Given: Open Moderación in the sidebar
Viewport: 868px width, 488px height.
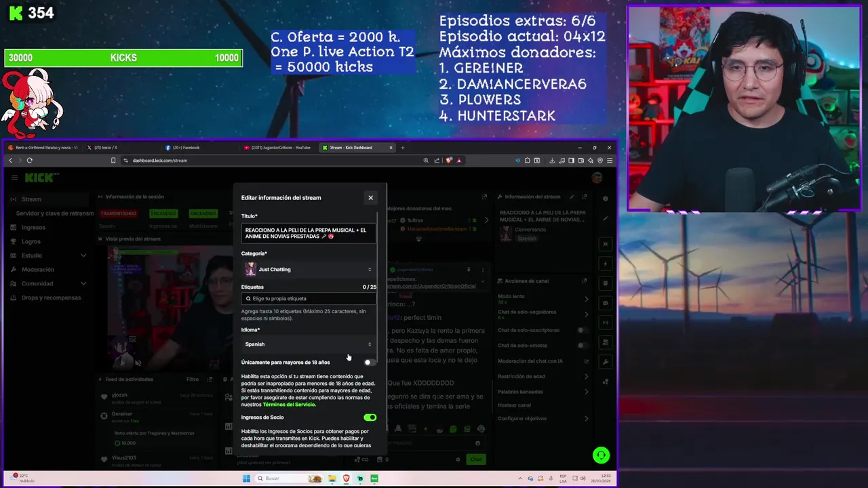Looking at the screenshot, I should point(38,270).
